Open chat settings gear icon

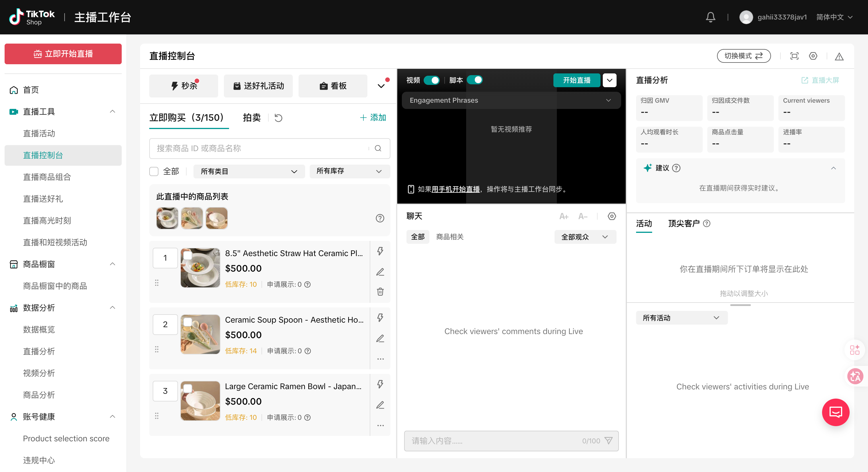click(612, 216)
